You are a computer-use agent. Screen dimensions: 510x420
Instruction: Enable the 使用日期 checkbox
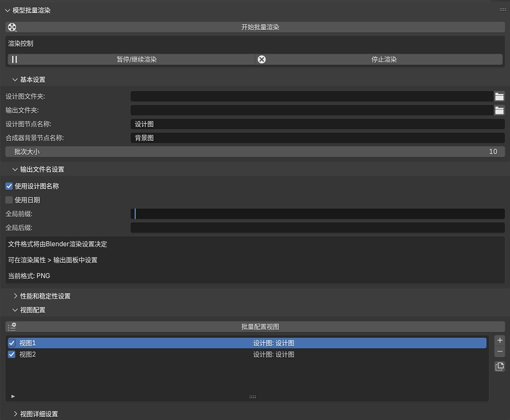9,200
